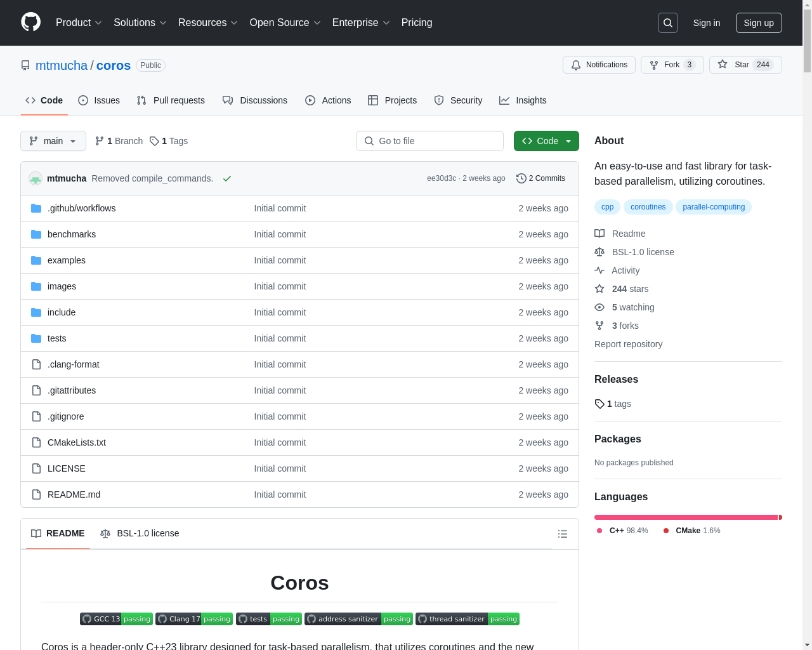Open the Projects tab
Image resolution: width=812 pixels, height=650 pixels.
392,100
